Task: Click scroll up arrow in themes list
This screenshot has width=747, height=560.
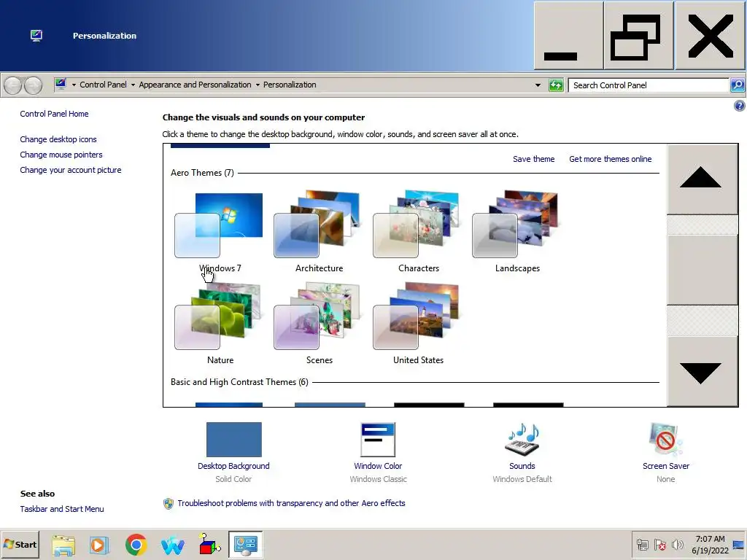Action: (x=703, y=179)
